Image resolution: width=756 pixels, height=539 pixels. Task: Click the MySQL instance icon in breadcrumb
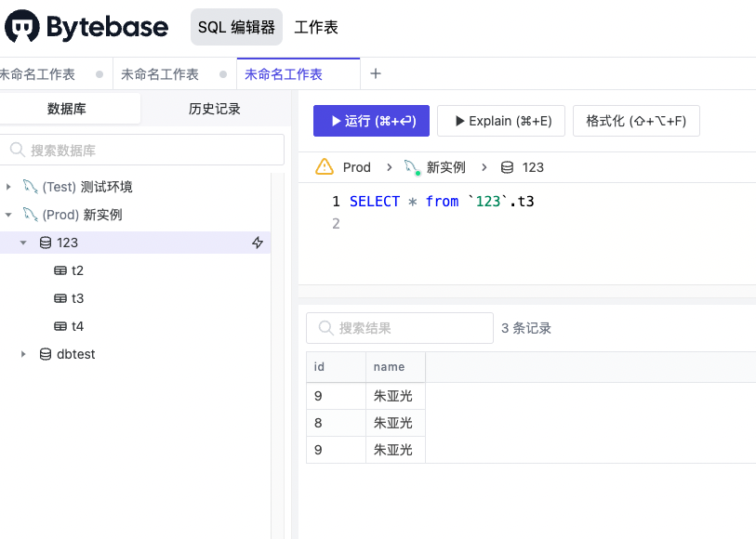pyautogui.click(x=412, y=167)
